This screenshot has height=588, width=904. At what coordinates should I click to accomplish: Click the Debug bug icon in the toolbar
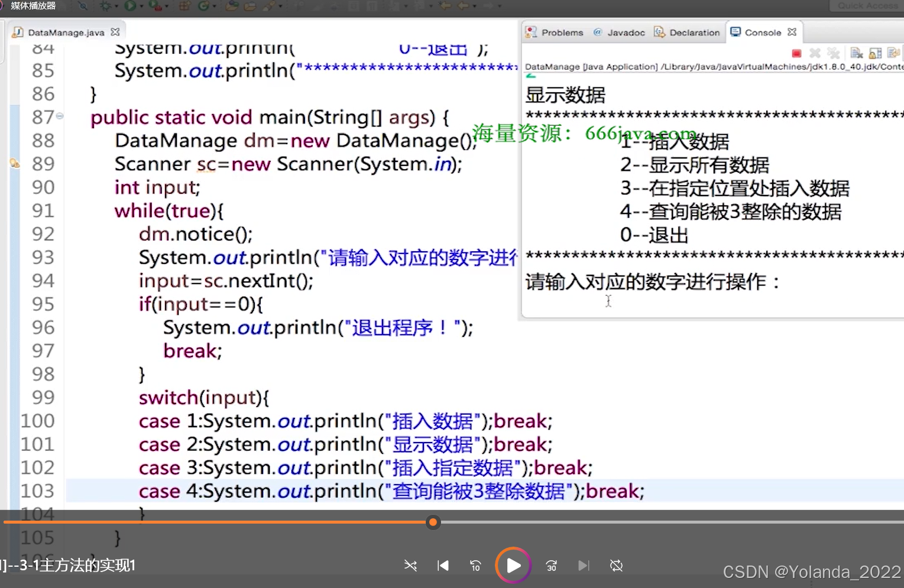click(x=104, y=5)
